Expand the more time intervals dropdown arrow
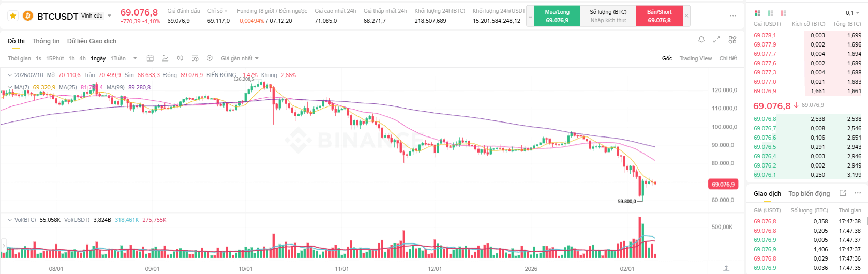 tap(135, 58)
